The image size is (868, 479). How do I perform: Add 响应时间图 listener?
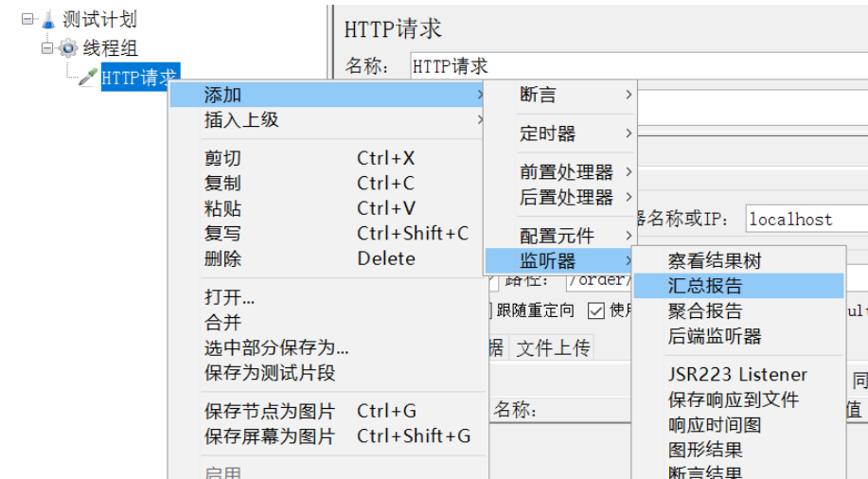coord(738,425)
